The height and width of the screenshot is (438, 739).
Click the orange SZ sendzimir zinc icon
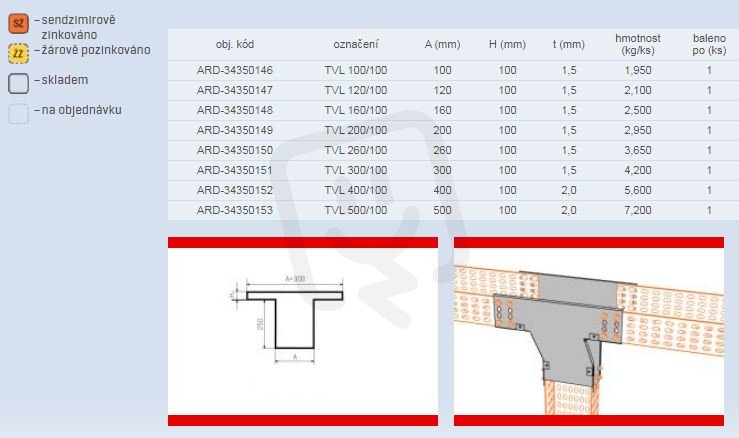pos(18,24)
